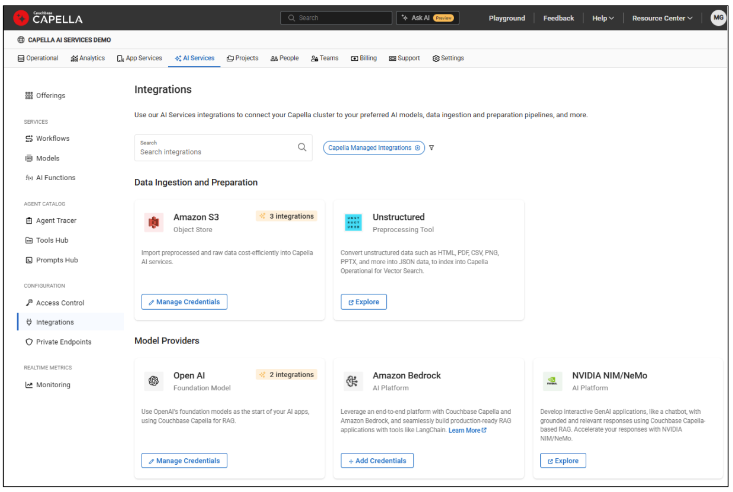Click the CAPELLA AI SERVICES DEMO organization name
733x492 pixels.
pos(69,40)
